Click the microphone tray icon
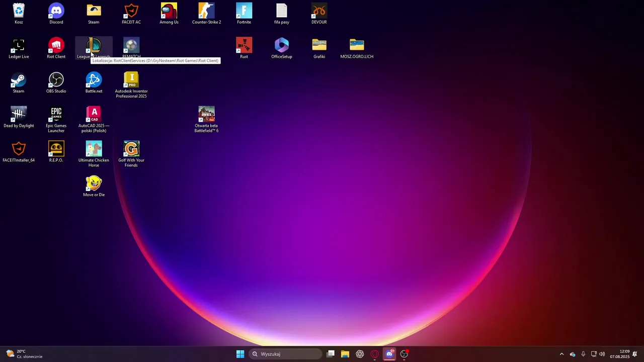644x362 pixels. click(583, 354)
